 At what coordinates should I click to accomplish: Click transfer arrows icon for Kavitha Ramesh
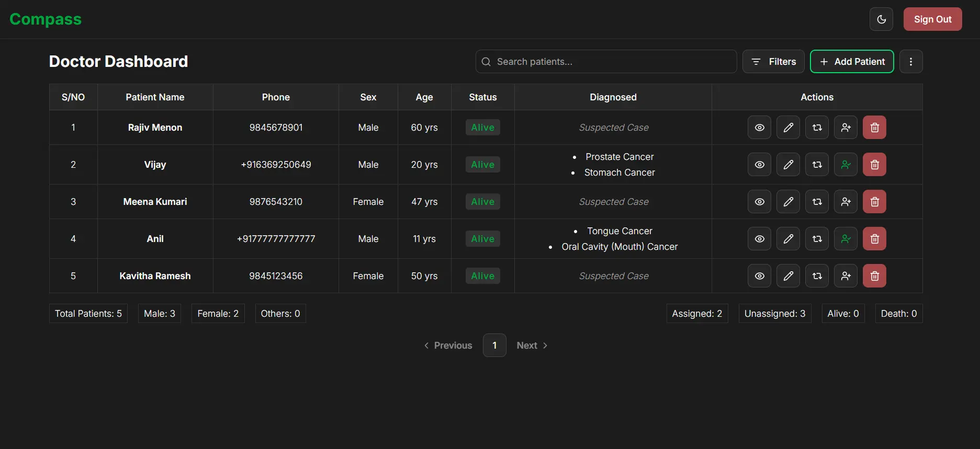pyautogui.click(x=817, y=276)
